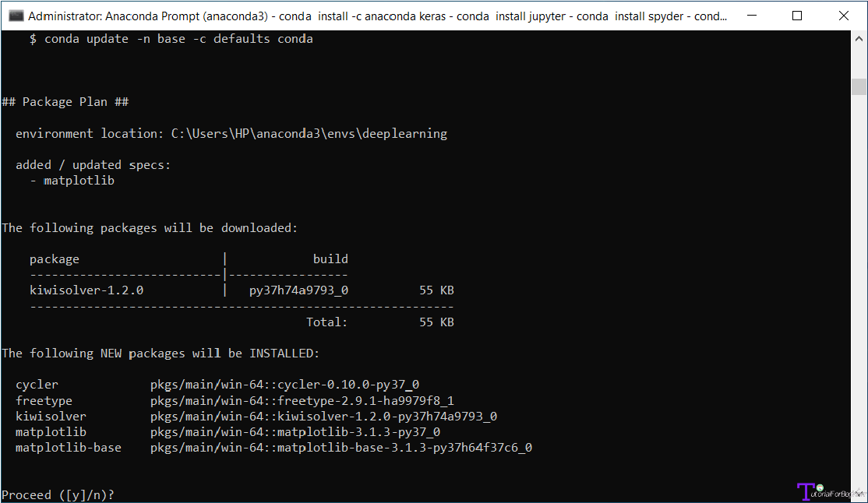Click the 'matplotlib-base' package name
The image size is (868, 503).
tap(68, 448)
